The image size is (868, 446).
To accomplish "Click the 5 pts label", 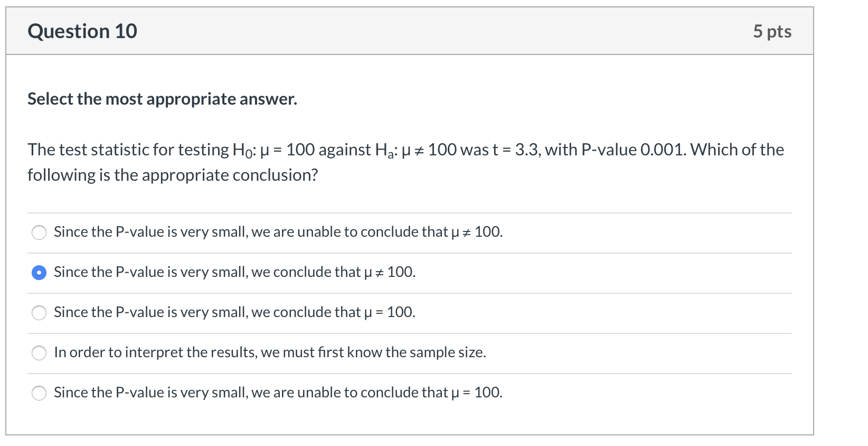I will tap(772, 31).
